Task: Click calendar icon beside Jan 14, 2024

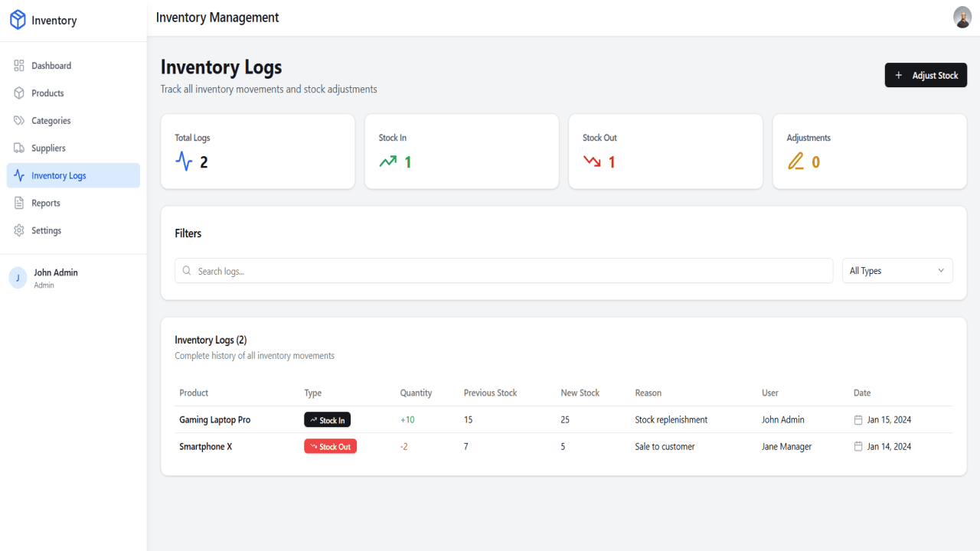Action: [x=858, y=446]
